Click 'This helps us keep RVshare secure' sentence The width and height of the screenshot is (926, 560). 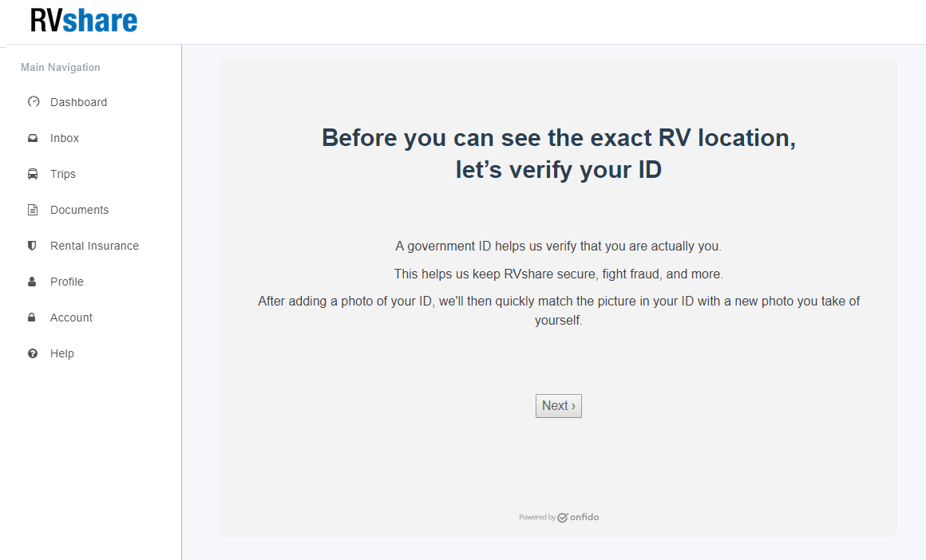click(559, 274)
